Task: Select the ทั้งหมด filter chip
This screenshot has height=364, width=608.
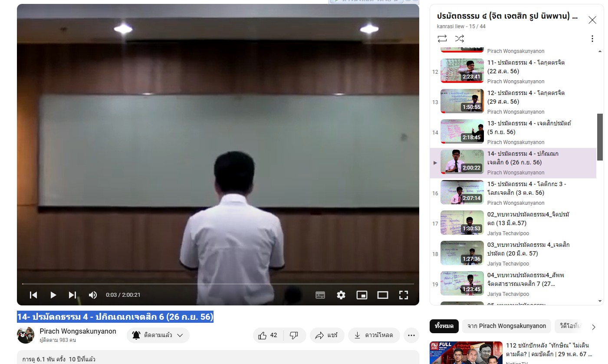Action: pos(444,326)
